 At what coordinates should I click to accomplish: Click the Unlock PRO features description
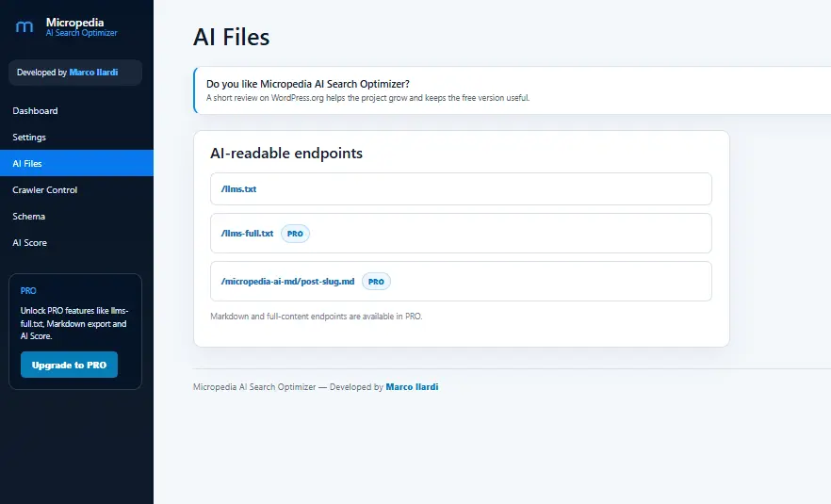(74, 323)
